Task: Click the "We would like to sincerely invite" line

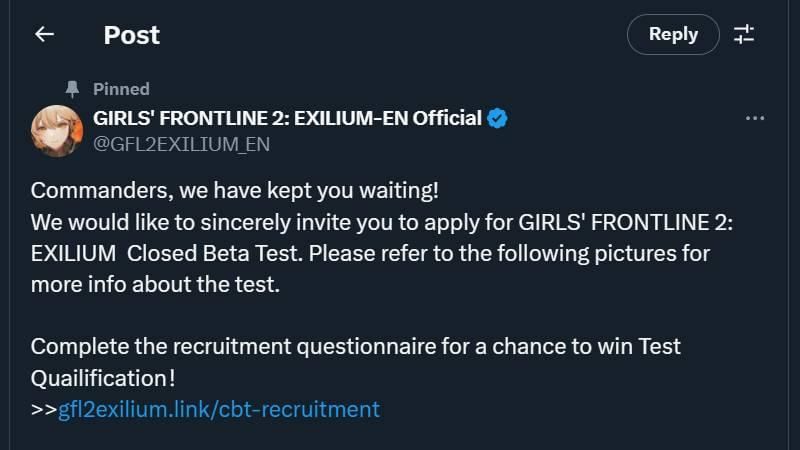Action: pyautogui.click(x=382, y=222)
